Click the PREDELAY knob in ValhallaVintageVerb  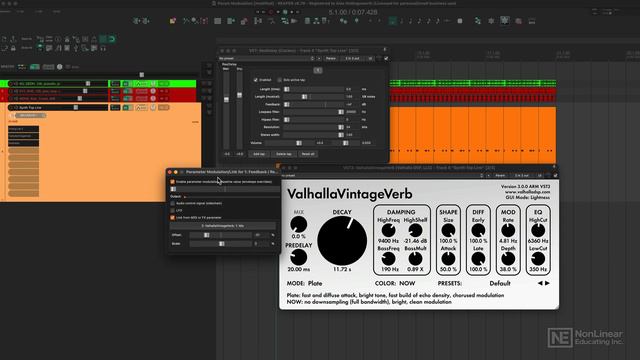(x=299, y=257)
